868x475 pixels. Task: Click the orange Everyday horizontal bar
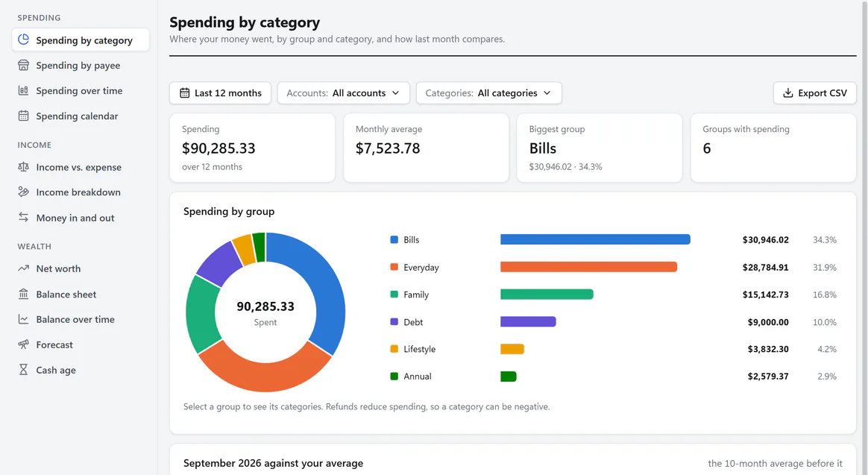(588, 267)
